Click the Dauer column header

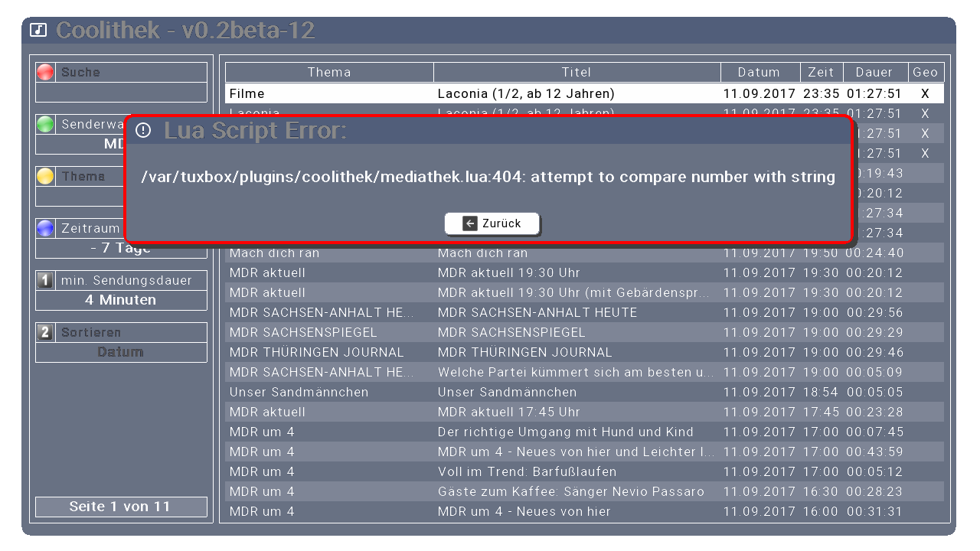(x=874, y=73)
